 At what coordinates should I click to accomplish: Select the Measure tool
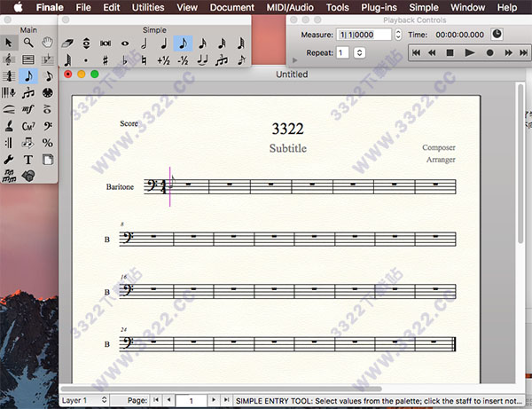(x=28, y=59)
